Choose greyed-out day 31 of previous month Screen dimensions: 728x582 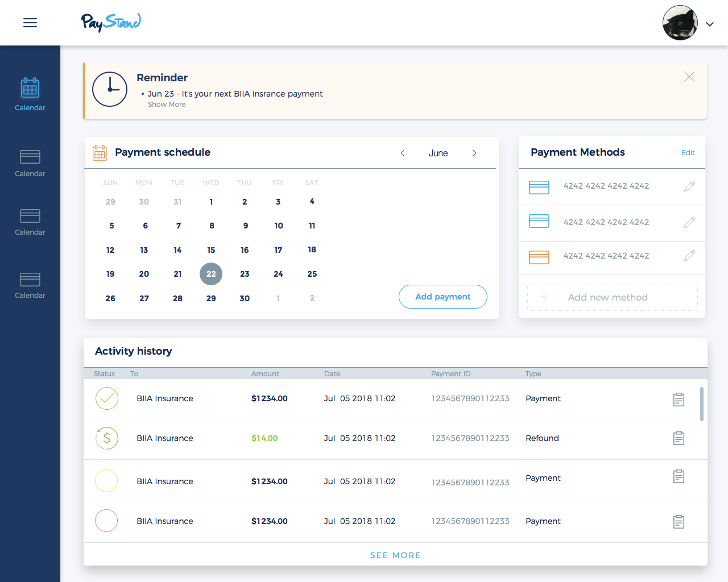(177, 202)
